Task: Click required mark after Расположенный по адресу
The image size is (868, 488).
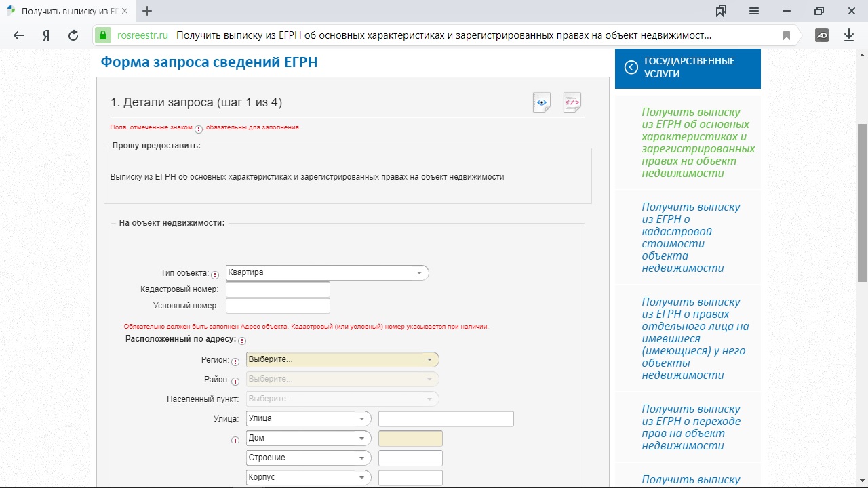Action: [x=242, y=341]
